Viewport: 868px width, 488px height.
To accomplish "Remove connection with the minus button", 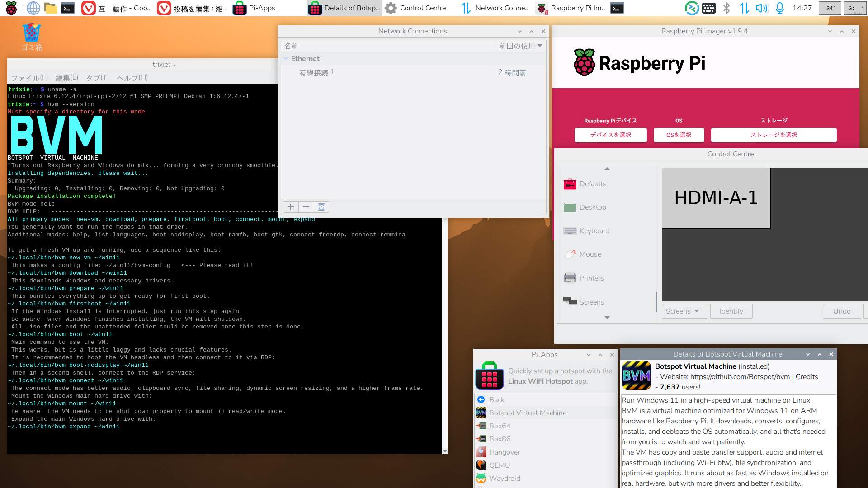I will (x=306, y=207).
